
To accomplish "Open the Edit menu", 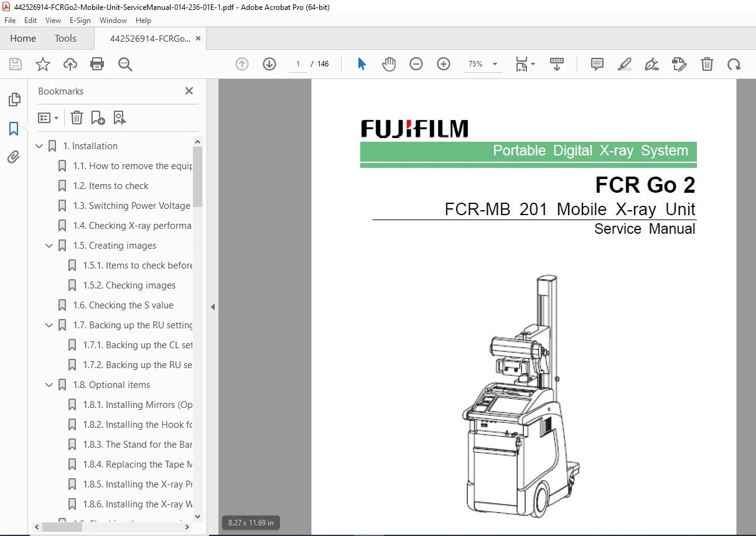I will (x=30, y=21).
